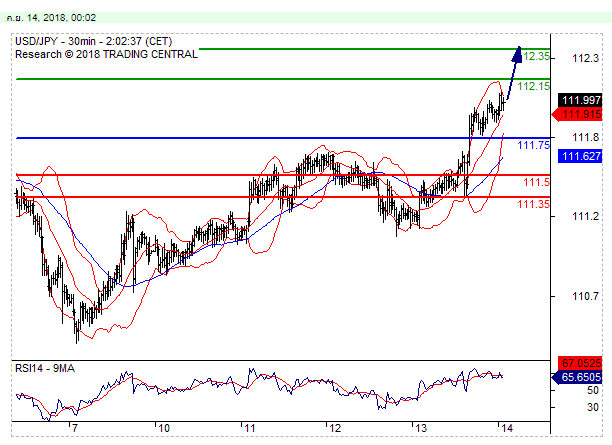Click the x-axis date label 11
Viewport: 612px width, 445px height.
249,428
